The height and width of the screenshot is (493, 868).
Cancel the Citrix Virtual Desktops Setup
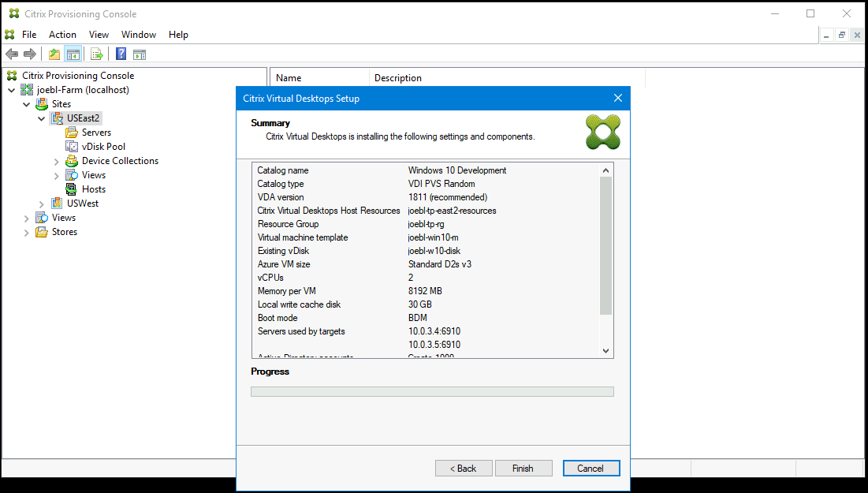(591, 468)
